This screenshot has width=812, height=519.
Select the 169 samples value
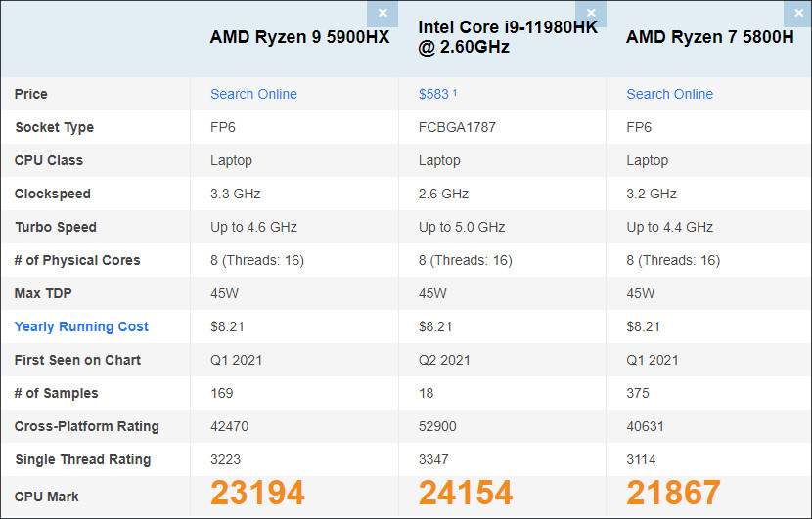[222, 393]
